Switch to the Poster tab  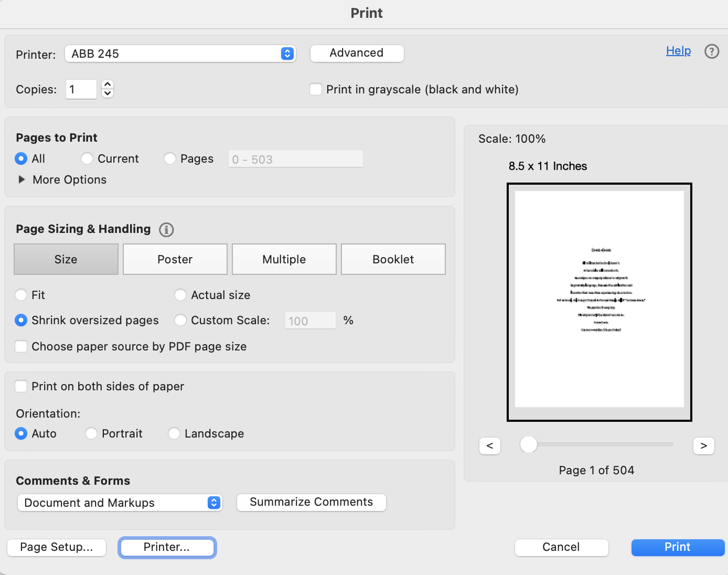[x=175, y=259]
